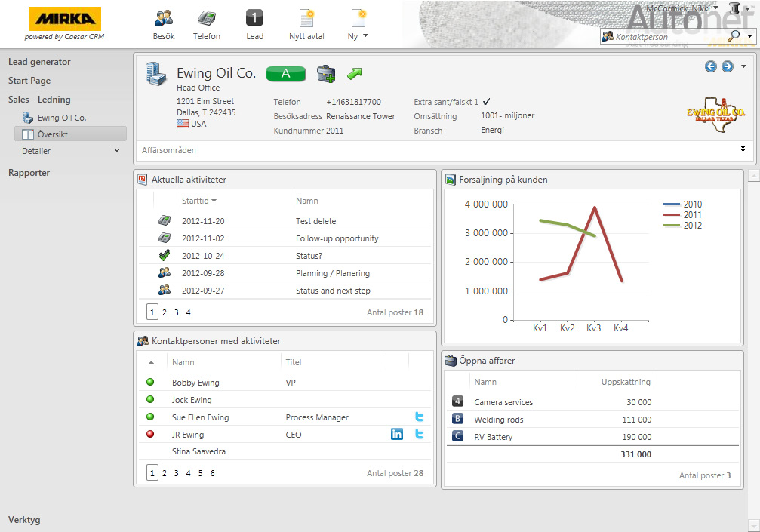Click the Titel column header

(294, 362)
